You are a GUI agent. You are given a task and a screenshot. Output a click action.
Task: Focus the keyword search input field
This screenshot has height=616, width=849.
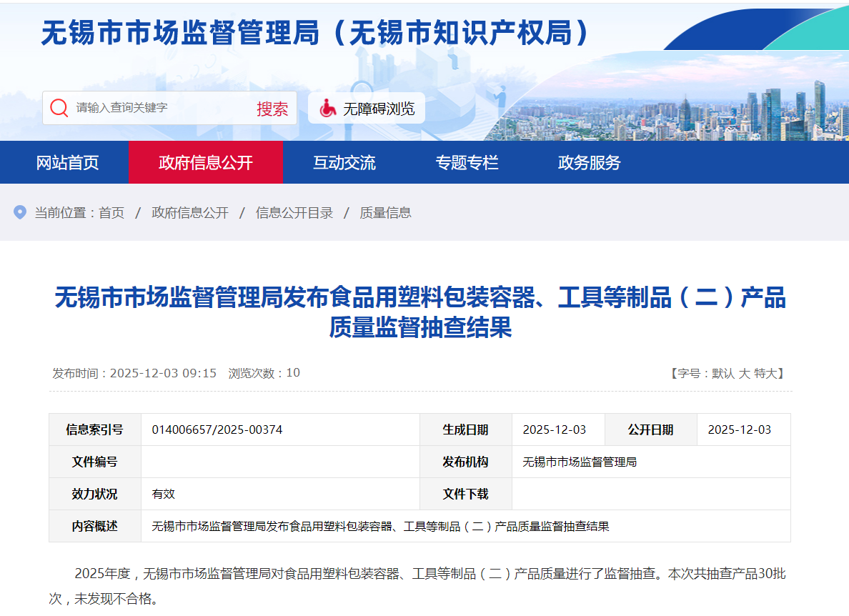(161, 108)
